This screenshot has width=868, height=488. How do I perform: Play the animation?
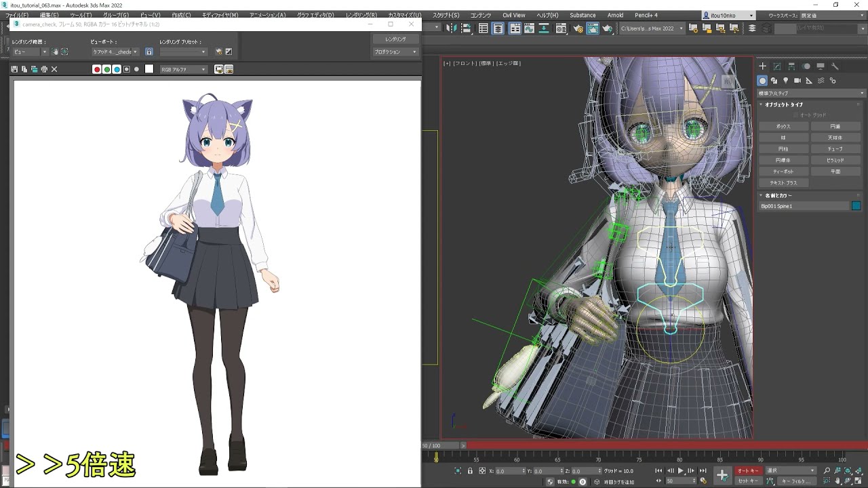681,470
